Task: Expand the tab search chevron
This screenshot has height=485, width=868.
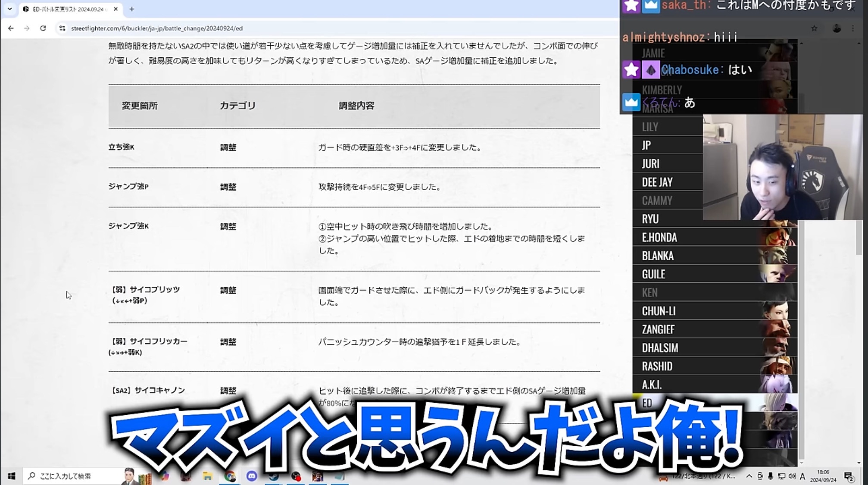Action: (x=9, y=9)
